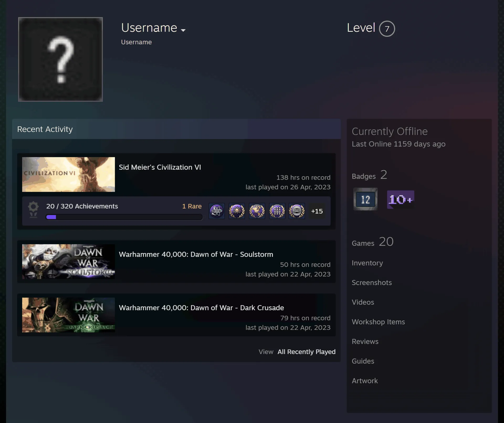The image size is (504, 423).
Task: Open the years of service 12 badge
Action: (x=365, y=199)
